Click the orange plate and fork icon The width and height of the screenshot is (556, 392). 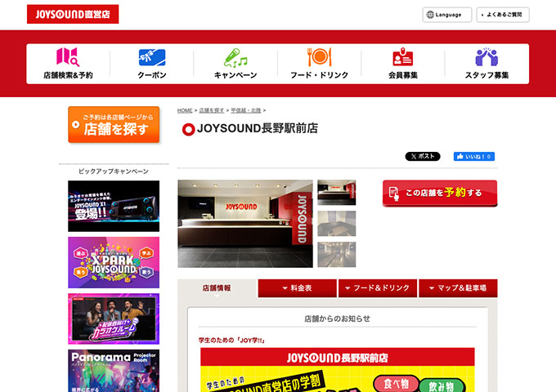click(319, 57)
